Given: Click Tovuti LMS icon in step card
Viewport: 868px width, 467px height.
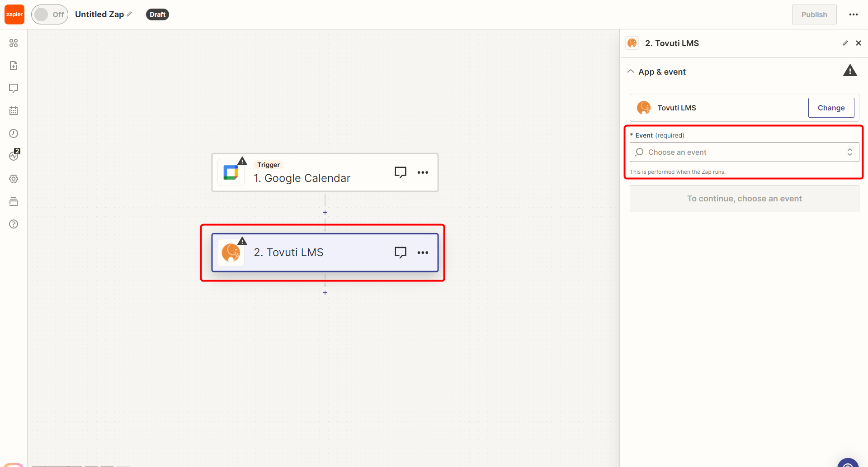Looking at the screenshot, I should (231, 253).
